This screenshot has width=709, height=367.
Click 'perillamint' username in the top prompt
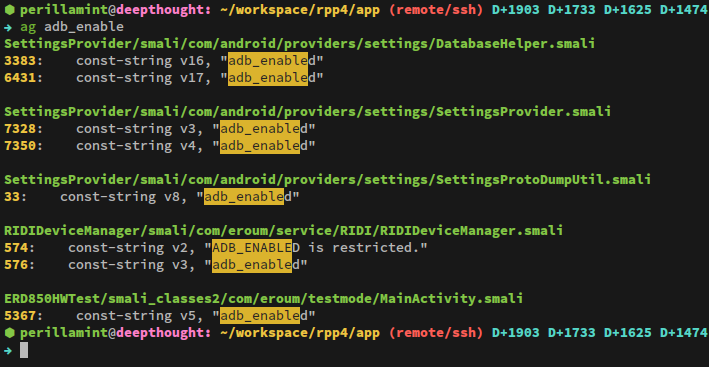point(64,10)
